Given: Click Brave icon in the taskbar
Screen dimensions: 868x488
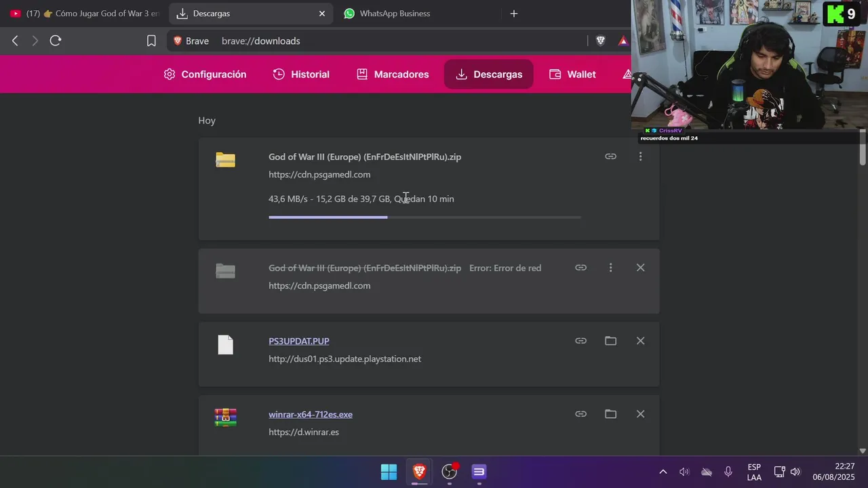Looking at the screenshot, I should pos(419,472).
